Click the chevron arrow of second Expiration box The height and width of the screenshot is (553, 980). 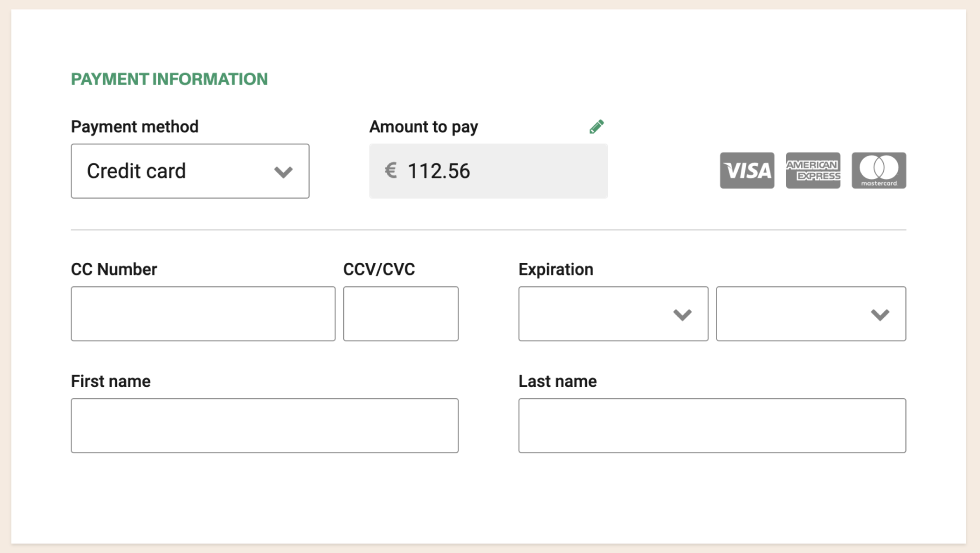(880, 315)
